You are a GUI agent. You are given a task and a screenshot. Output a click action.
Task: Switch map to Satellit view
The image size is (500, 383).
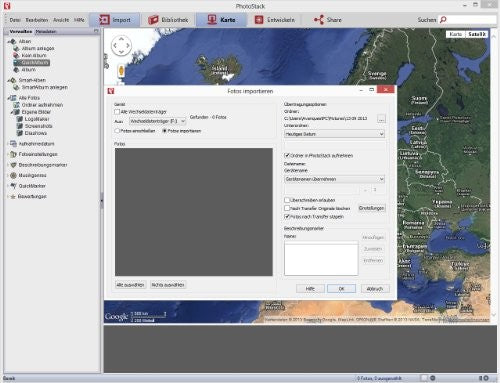tap(476, 34)
